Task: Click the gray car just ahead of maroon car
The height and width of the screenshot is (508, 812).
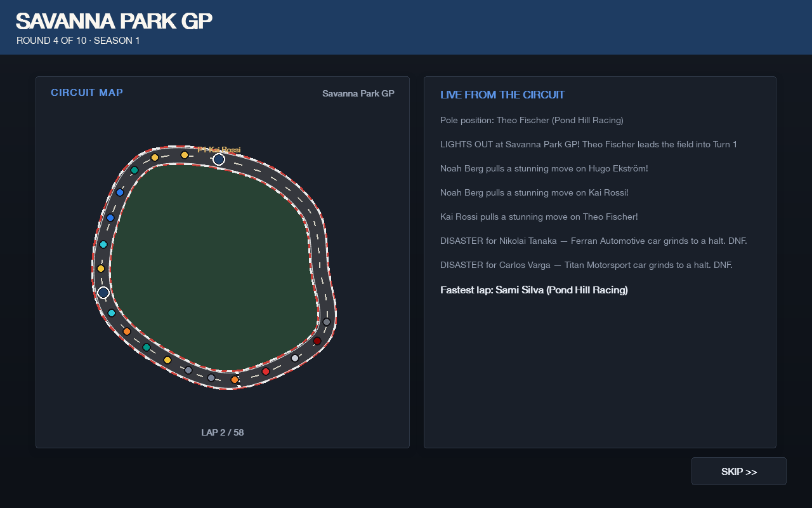Action: 327,322
